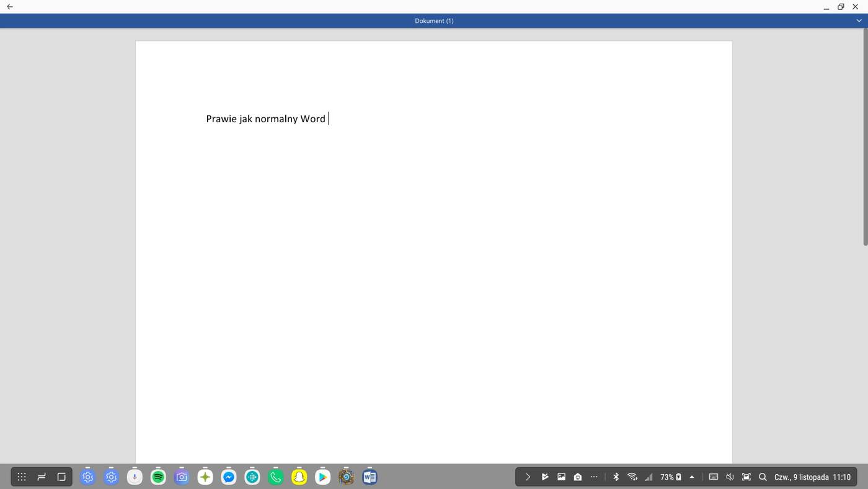Open the three-dots notification overflow
Screen dimensions: 868x489
pyautogui.click(x=594, y=477)
